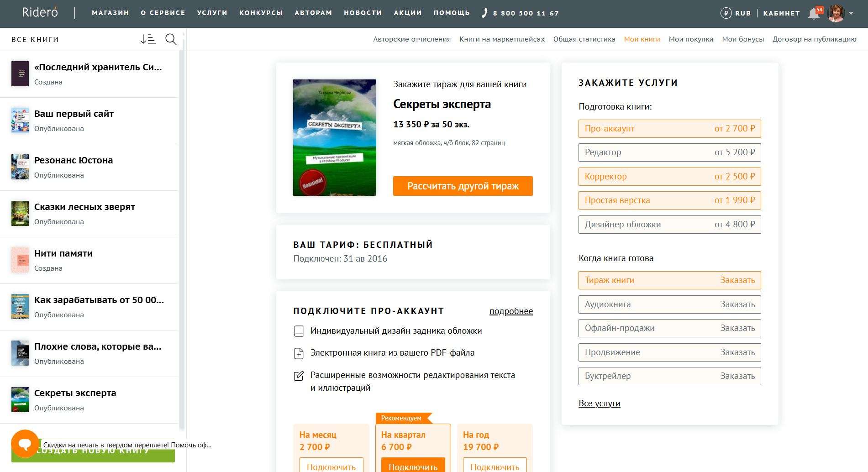Viewport: 868px width, 472px height.
Task: Click Ваш первый сайт thumbnail
Action: (20, 120)
